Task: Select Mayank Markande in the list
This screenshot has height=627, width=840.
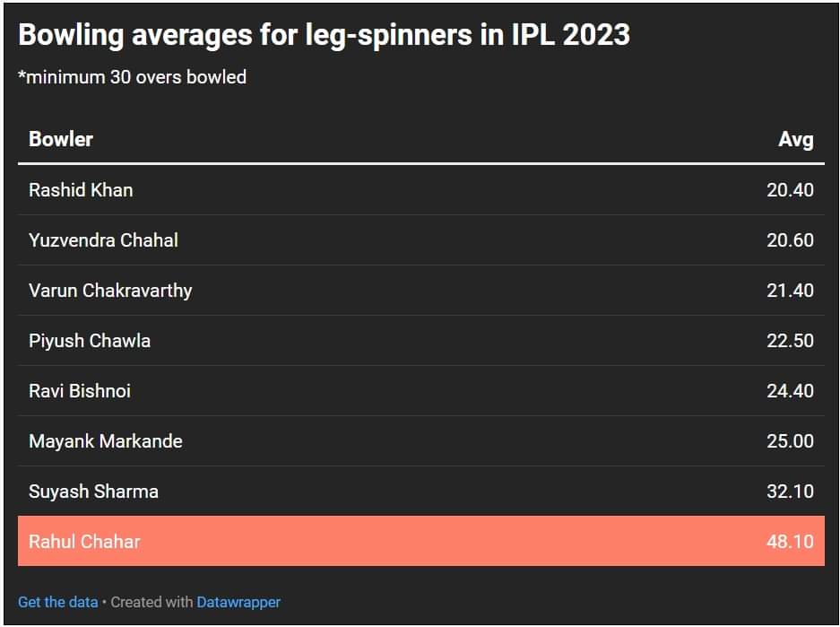Action: 106,441
